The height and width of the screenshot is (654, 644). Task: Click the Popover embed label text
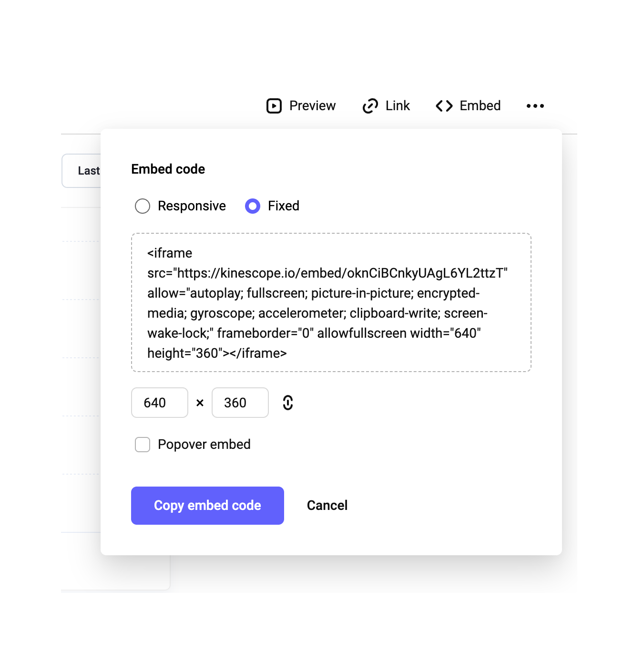tap(204, 445)
